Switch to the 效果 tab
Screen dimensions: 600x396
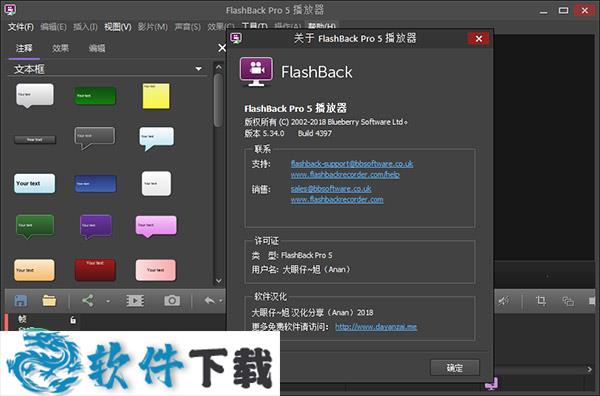(60, 48)
